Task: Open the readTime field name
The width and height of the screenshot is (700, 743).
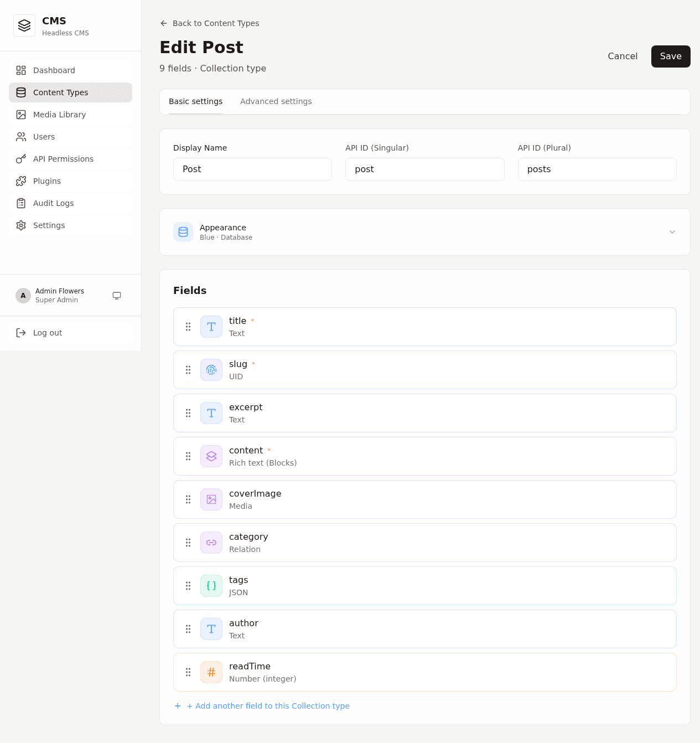Action: point(250,666)
